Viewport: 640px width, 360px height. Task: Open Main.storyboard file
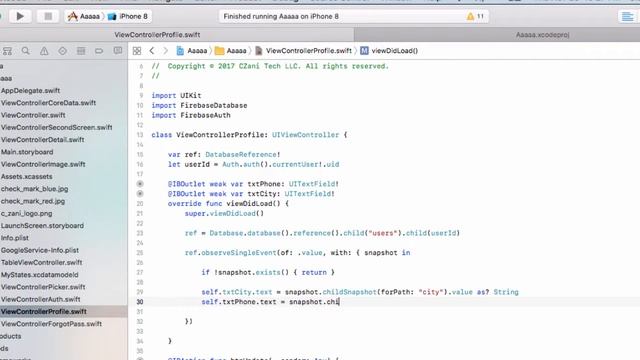[x=27, y=152]
